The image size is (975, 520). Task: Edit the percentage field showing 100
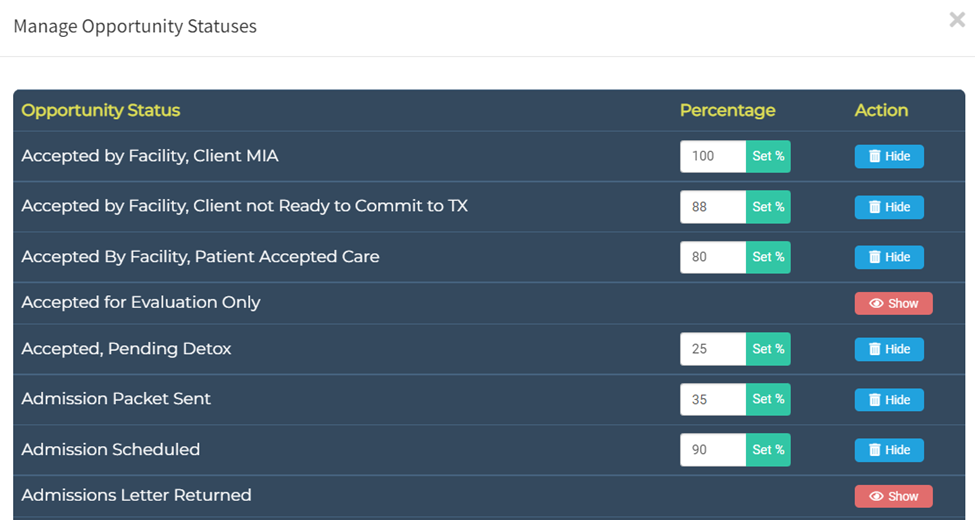(713, 156)
